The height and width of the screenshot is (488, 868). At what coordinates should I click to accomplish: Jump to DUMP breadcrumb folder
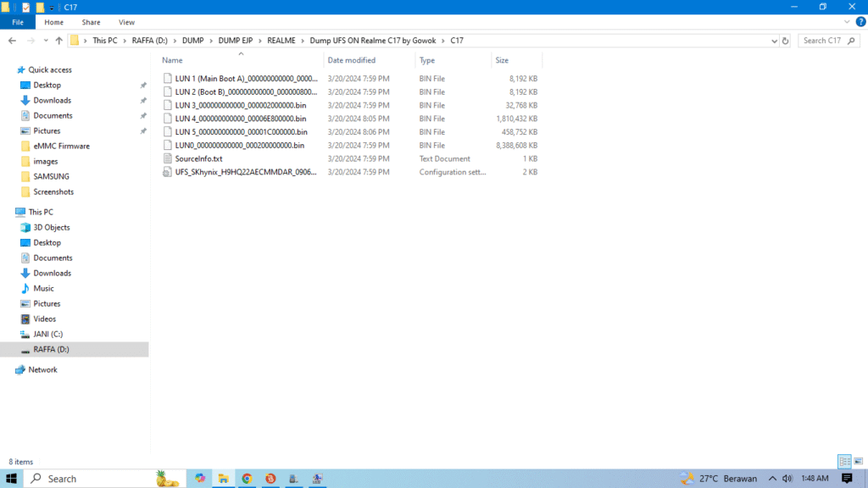coord(192,41)
